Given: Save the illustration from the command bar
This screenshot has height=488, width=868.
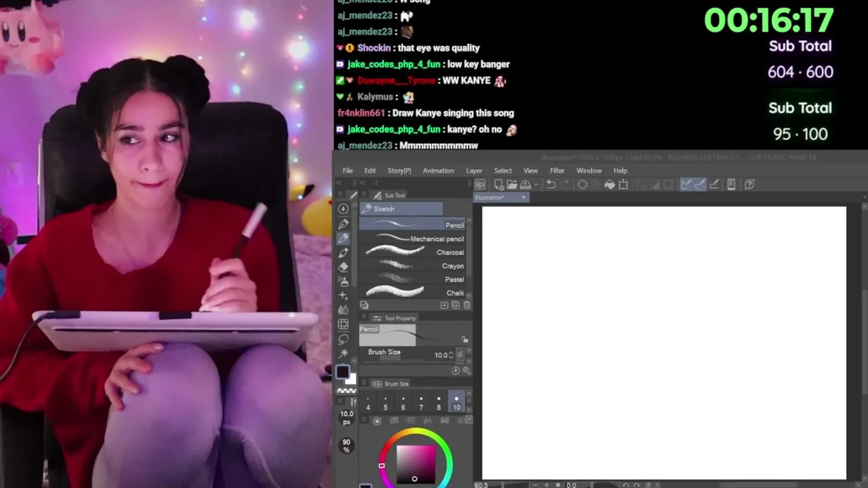Looking at the screenshot, I should (525, 184).
